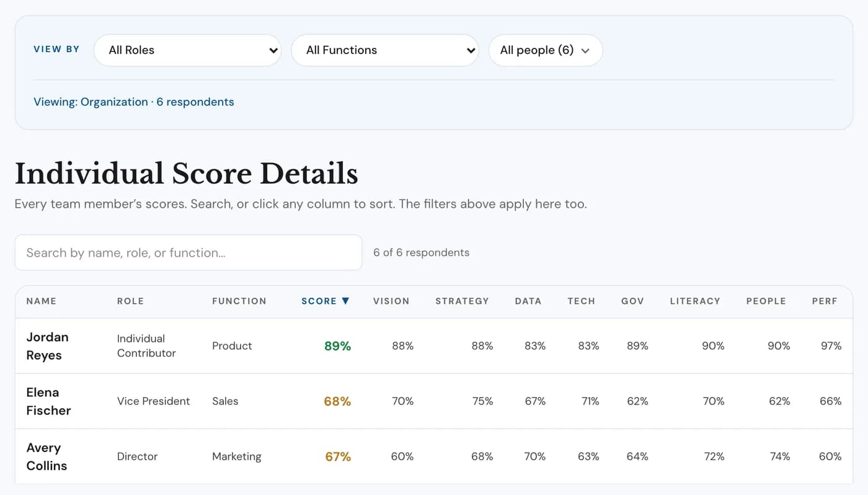
Task: Click Avery Collins's 74% People score
Action: pyautogui.click(x=779, y=457)
